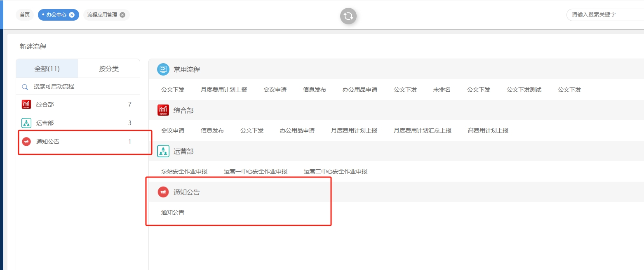The height and width of the screenshot is (270, 644).
Task: Click the blue 常用流程 header icon
Action: pyautogui.click(x=163, y=69)
